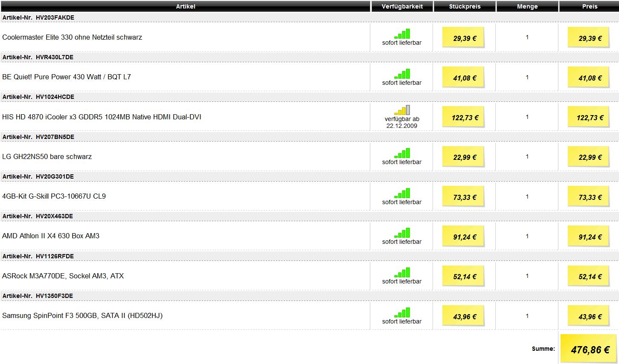This screenshot has height=364, width=619.
Task: Click quantity 1 in the ASRock M3A770DE row
Action: tap(527, 276)
